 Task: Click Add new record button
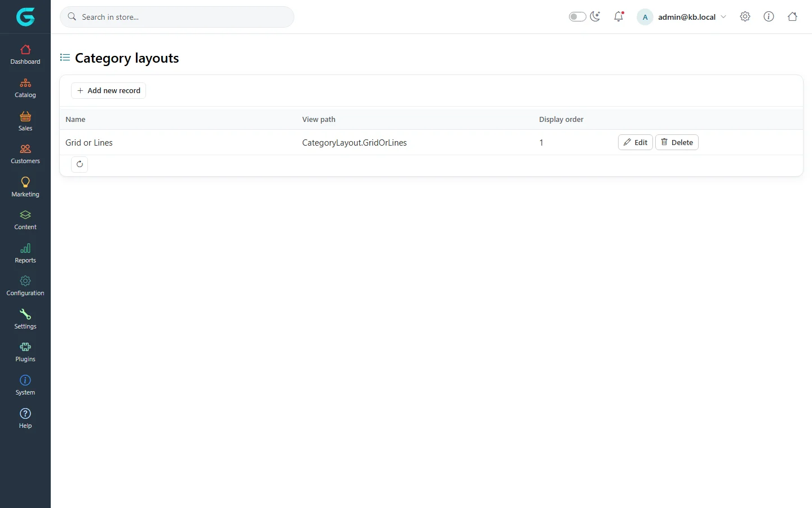tap(108, 90)
